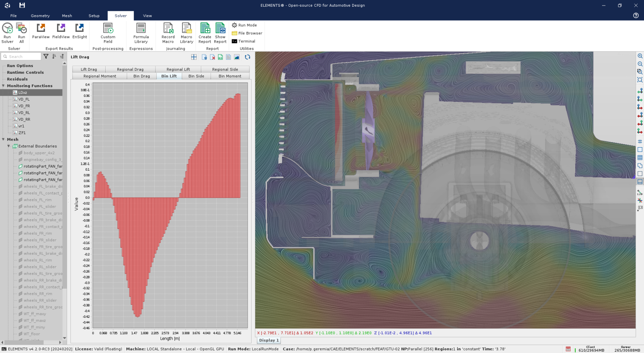Click the Run All icon

21,33
